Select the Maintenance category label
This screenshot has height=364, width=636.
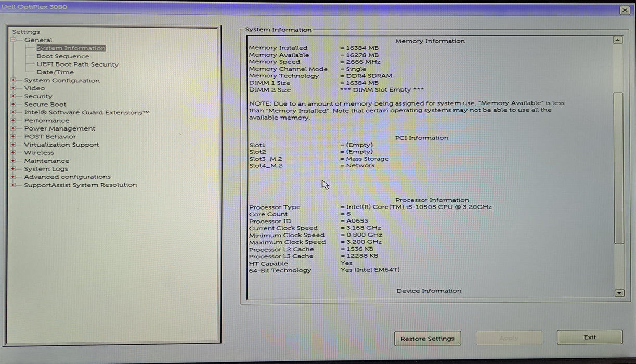point(46,161)
